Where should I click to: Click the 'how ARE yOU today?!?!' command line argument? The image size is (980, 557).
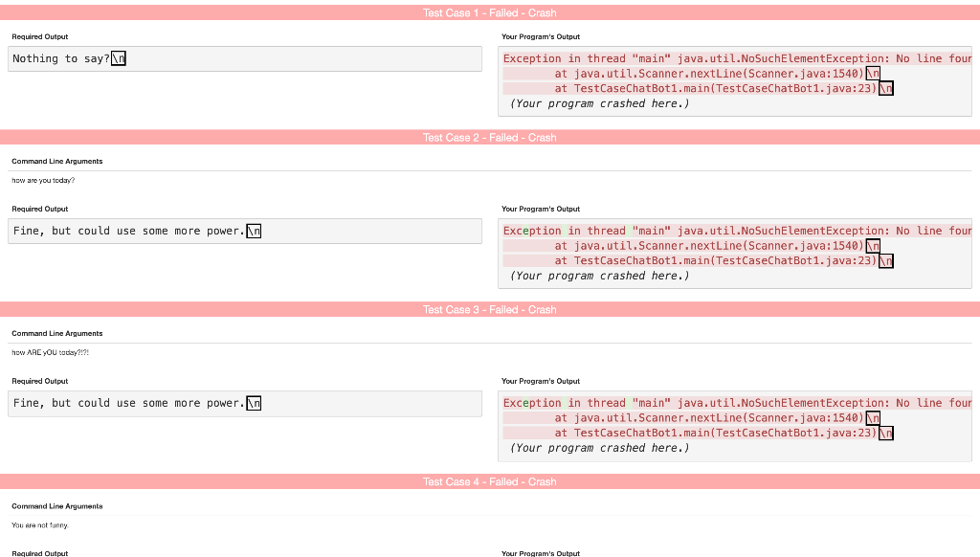50,352
